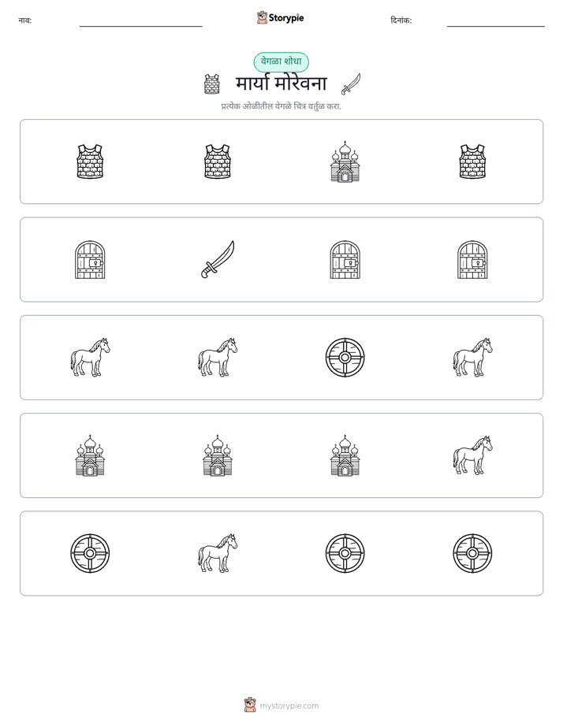Click the armor vest icon beside the title

[x=212, y=84]
